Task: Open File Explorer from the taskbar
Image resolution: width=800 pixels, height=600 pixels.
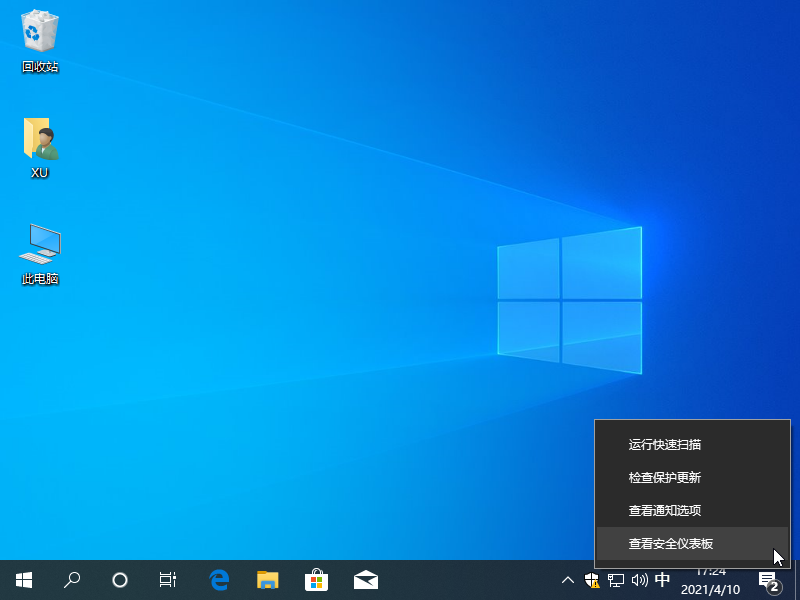Action: (x=267, y=579)
